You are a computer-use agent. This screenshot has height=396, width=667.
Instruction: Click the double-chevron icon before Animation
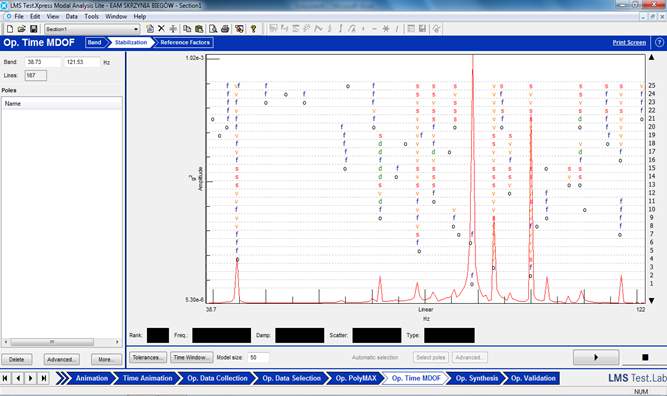click(x=62, y=378)
